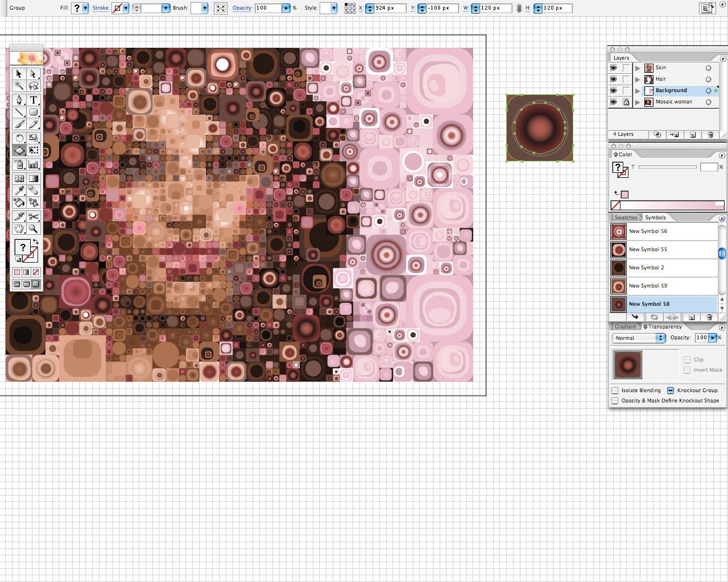Enable the Invert Mask checkbox
Viewport: 728px width, 582px height.
(x=687, y=370)
